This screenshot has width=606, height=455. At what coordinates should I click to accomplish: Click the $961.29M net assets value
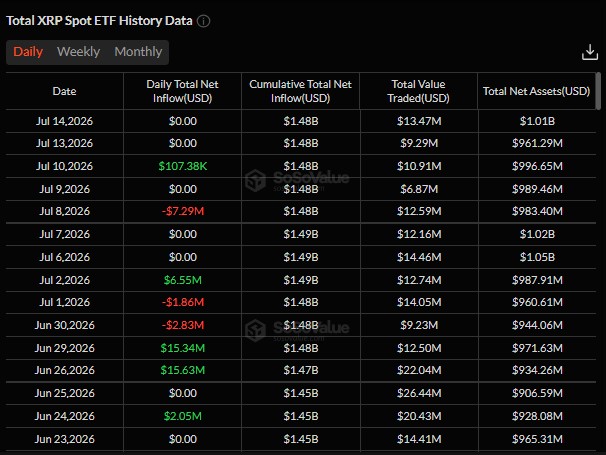[537, 143]
